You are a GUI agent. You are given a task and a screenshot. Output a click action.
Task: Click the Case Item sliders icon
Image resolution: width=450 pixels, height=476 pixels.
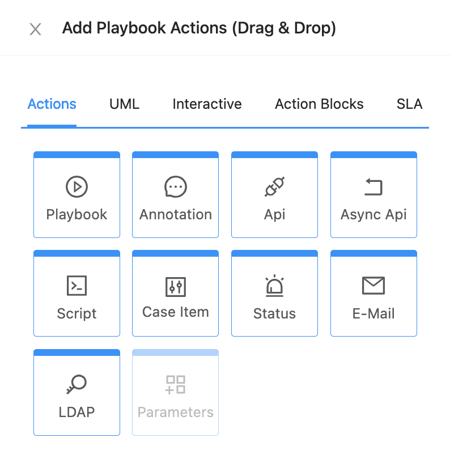pos(175,286)
